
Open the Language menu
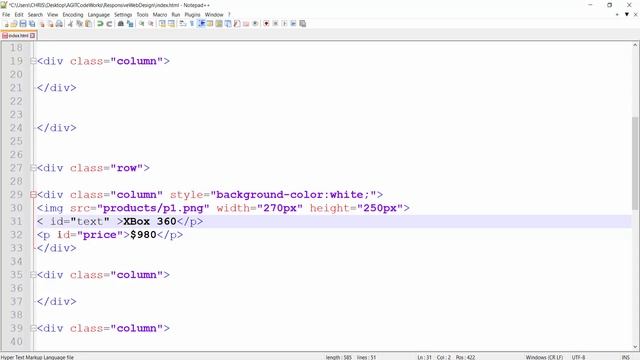pyautogui.click(x=99, y=15)
